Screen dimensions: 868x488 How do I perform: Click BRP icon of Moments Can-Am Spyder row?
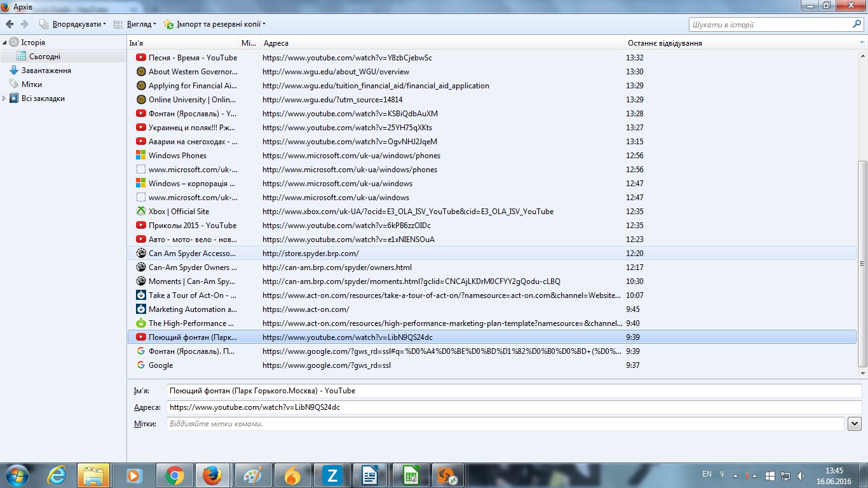click(x=141, y=281)
